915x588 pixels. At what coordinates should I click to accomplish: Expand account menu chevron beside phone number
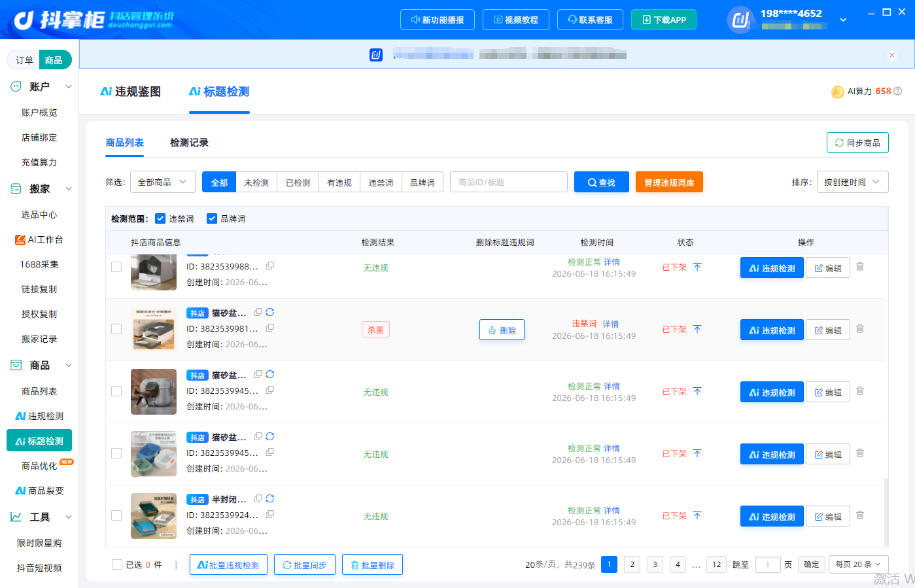(x=843, y=20)
